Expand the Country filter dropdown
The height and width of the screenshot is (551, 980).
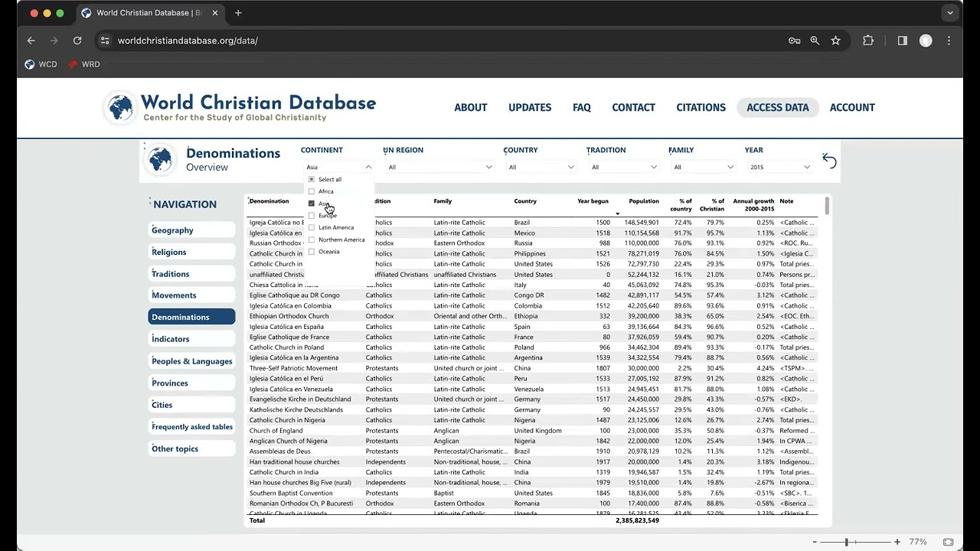coord(570,167)
